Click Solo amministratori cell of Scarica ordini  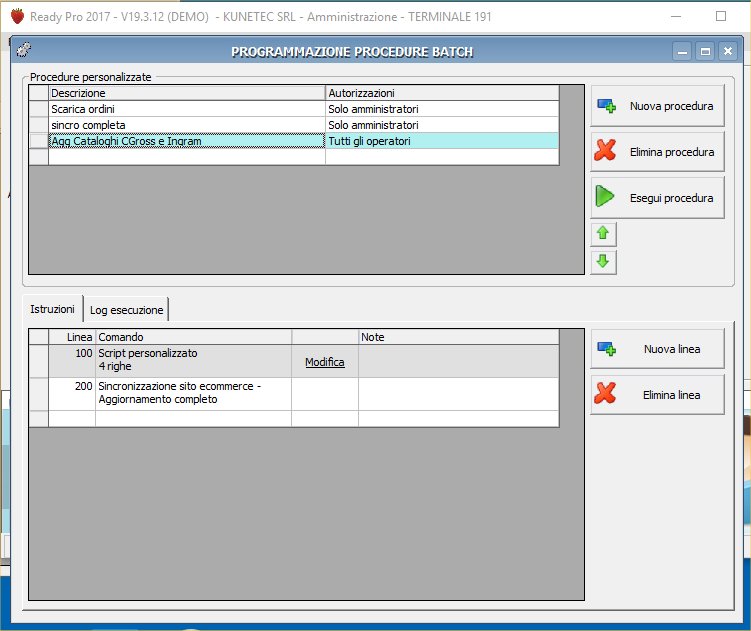(x=442, y=109)
